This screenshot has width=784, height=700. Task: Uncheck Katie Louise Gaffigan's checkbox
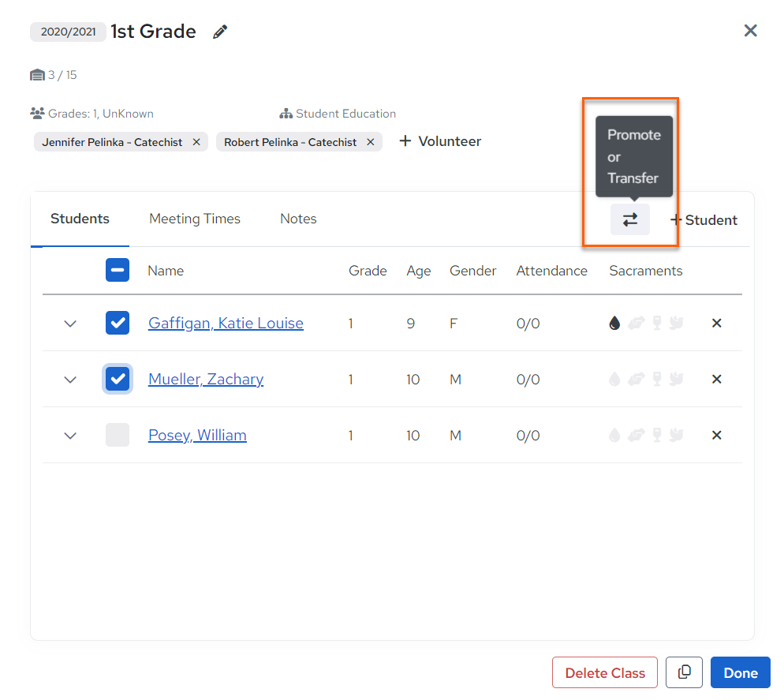click(x=118, y=323)
